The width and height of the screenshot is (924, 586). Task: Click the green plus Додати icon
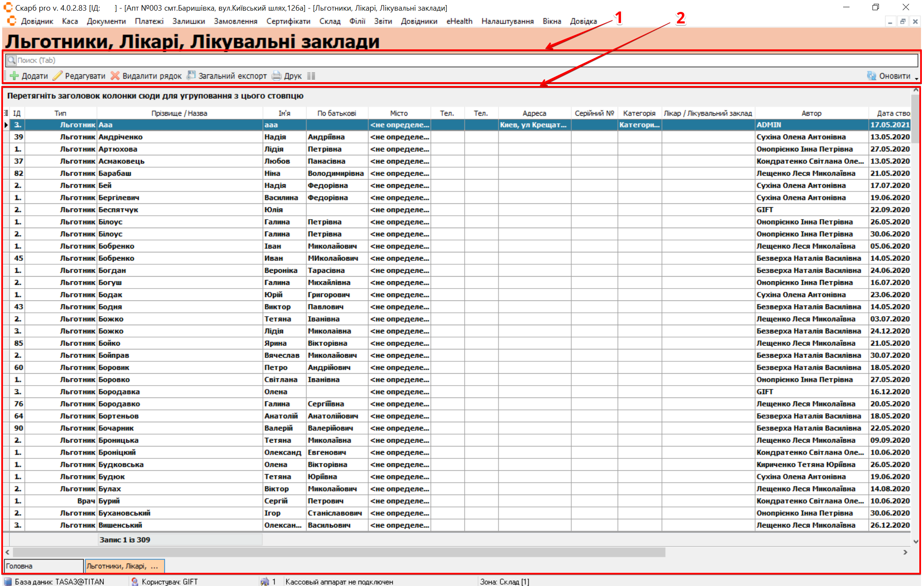(x=14, y=76)
